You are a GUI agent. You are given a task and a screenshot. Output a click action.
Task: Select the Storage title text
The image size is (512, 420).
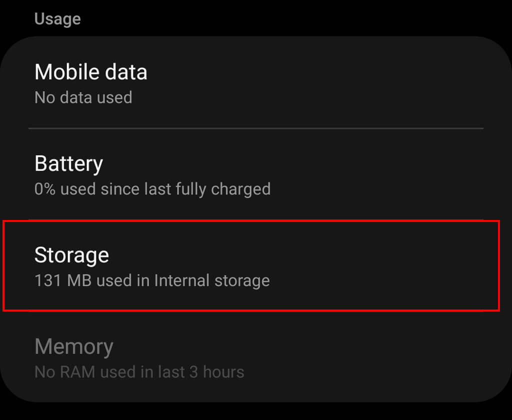[x=71, y=255]
